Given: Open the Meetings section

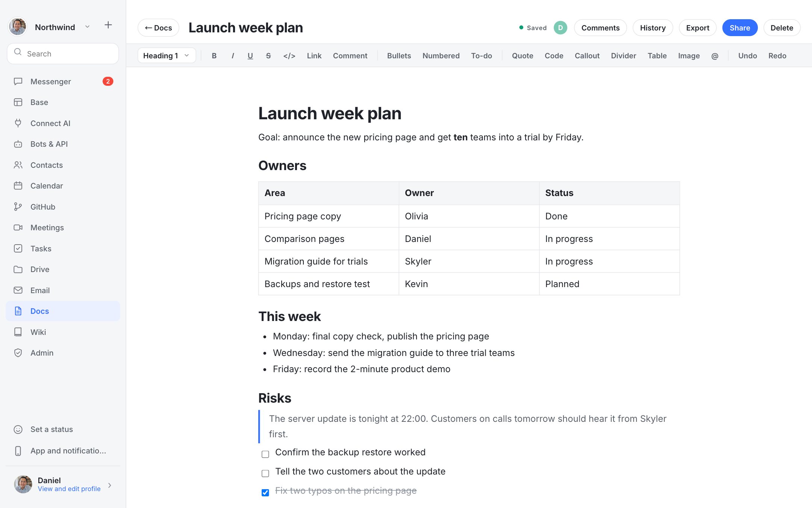Looking at the screenshot, I should (63, 228).
